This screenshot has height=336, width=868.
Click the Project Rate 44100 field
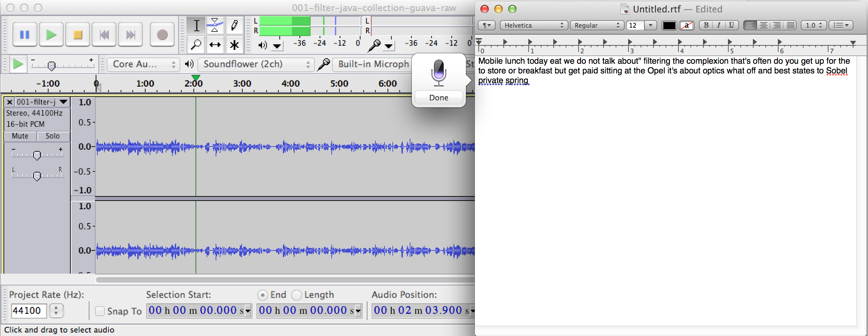29,310
